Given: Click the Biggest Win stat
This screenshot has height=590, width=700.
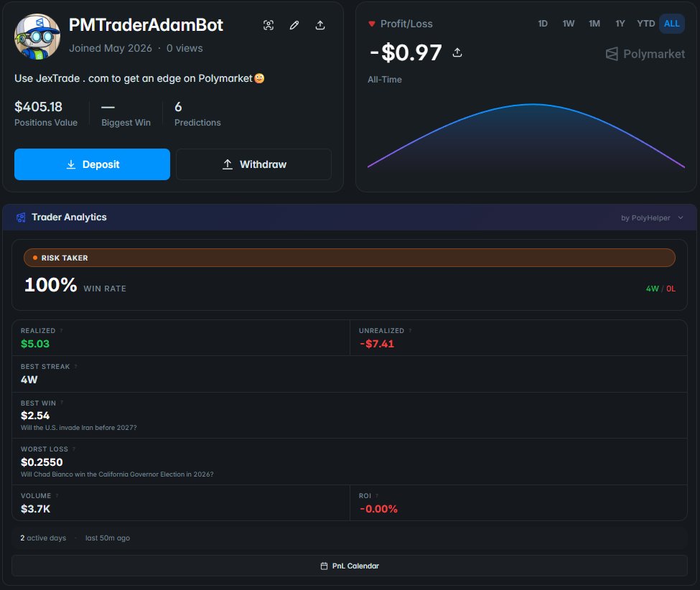Looking at the screenshot, I should (126, 114).
